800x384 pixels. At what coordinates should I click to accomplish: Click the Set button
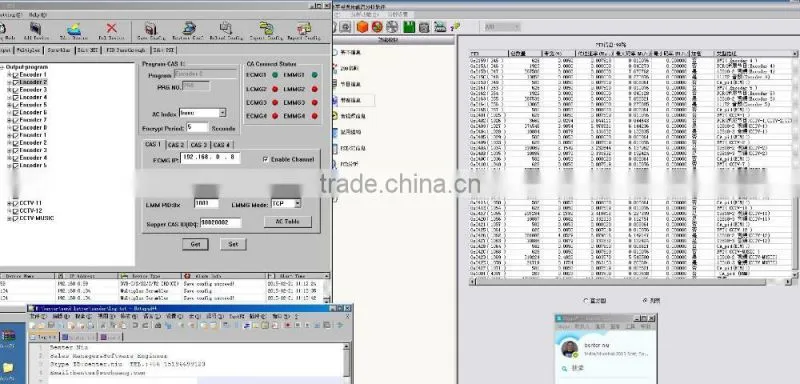pos(233,244)
